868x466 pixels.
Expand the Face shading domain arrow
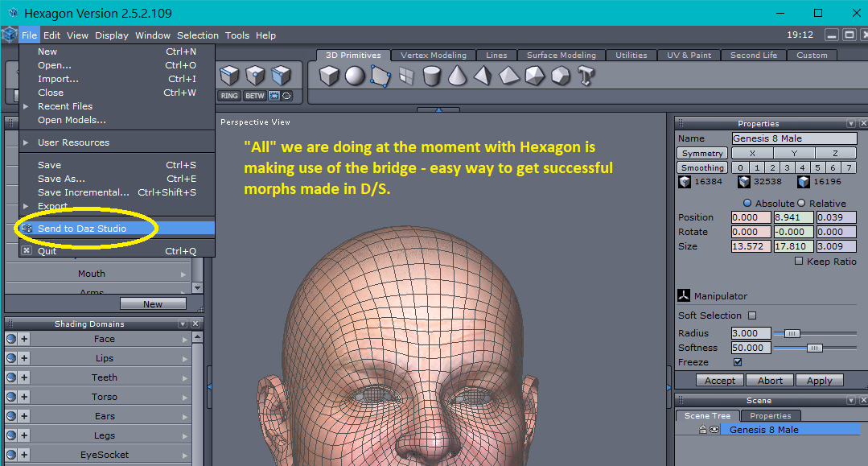tap(184, 339)
